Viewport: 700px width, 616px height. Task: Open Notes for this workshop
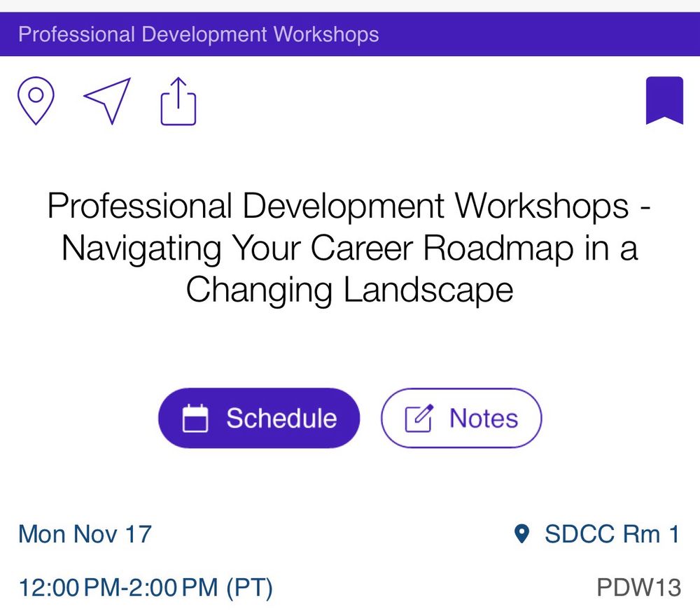[x=461, y=418]
